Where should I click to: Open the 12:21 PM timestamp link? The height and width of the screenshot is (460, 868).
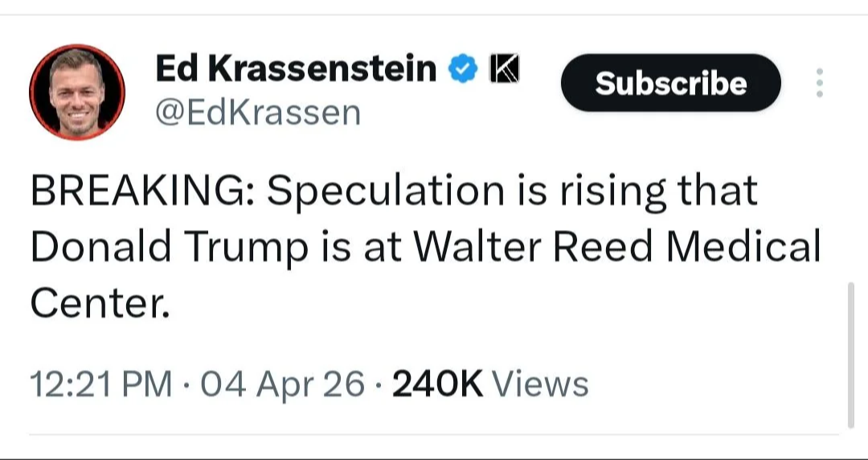click(100, 384)
